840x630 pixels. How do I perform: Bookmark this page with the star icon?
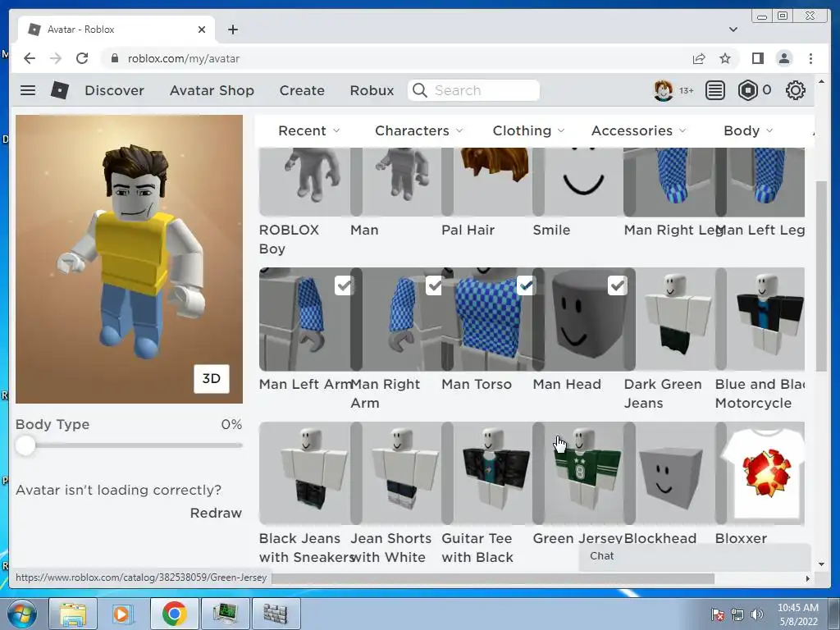coord(725,58)
